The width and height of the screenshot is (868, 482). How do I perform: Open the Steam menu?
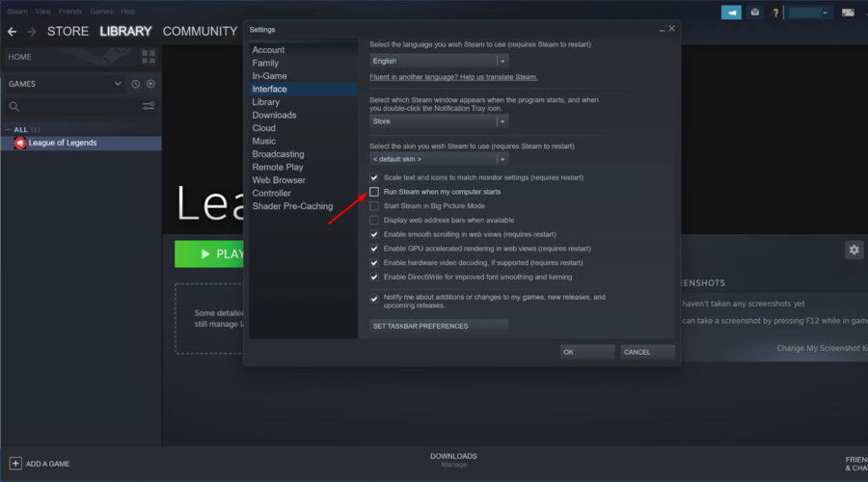(x=17, y=11)
